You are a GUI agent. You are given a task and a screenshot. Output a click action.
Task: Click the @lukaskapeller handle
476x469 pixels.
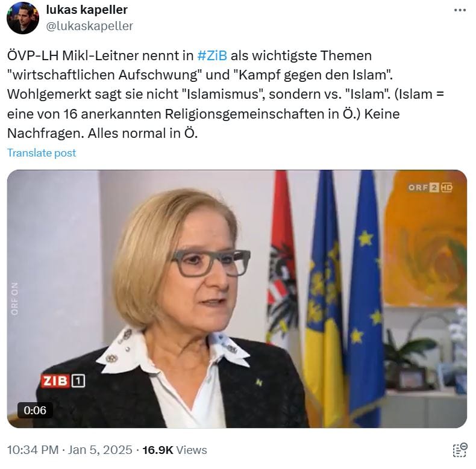[90, 26]
